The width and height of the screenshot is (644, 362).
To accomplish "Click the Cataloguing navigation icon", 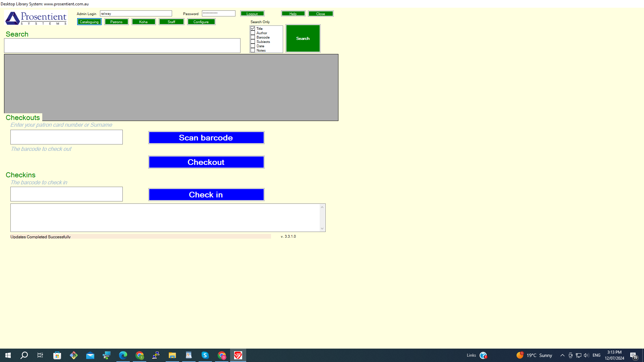I will click(x=89, y=22).
